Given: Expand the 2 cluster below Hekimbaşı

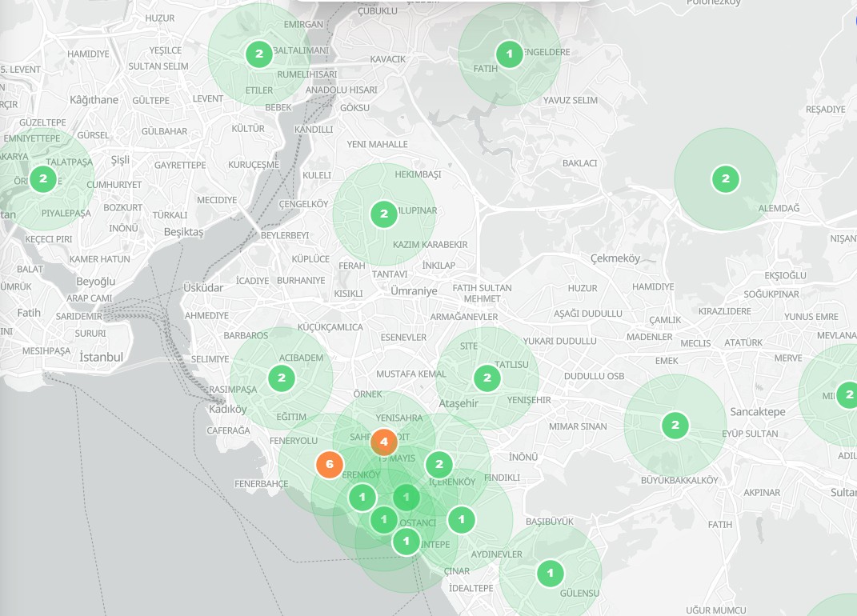Looking at the screenshot, I should (383, 214).
